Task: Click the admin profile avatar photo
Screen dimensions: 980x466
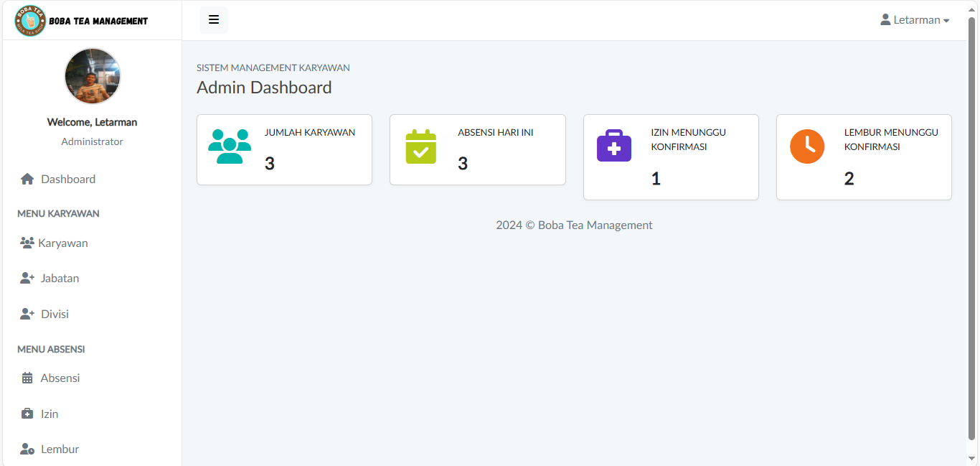Action: (x=93, y=76)
